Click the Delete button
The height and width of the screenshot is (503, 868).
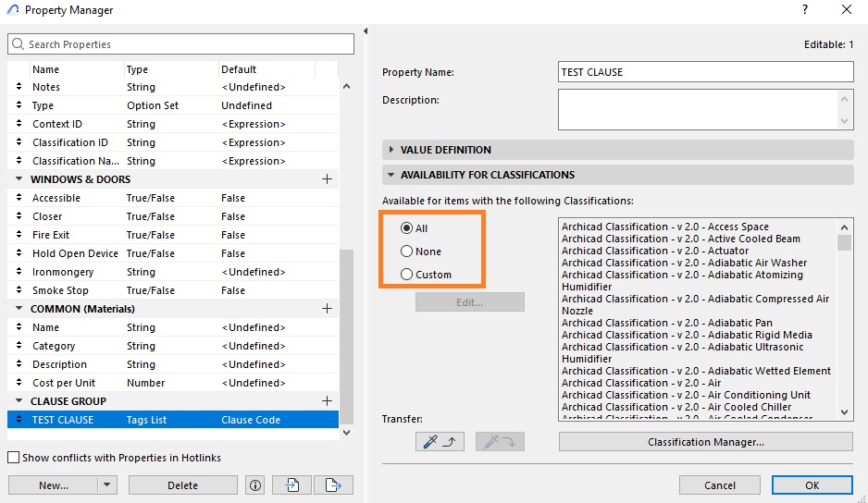182,485
